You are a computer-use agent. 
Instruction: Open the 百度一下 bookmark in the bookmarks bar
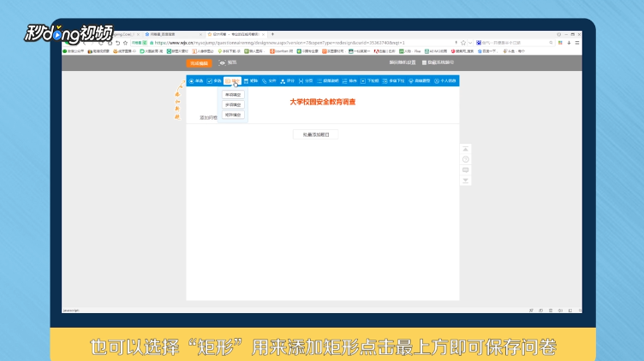point(487,51)
